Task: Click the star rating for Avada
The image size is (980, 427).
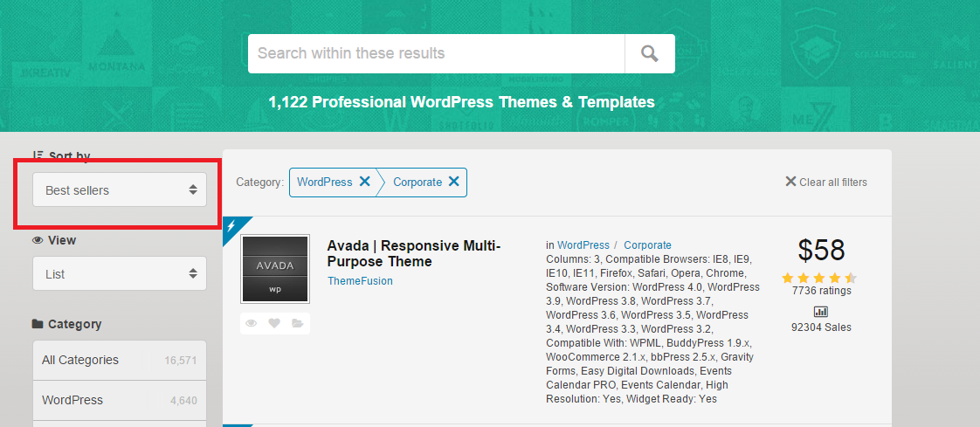Action: 818,278
